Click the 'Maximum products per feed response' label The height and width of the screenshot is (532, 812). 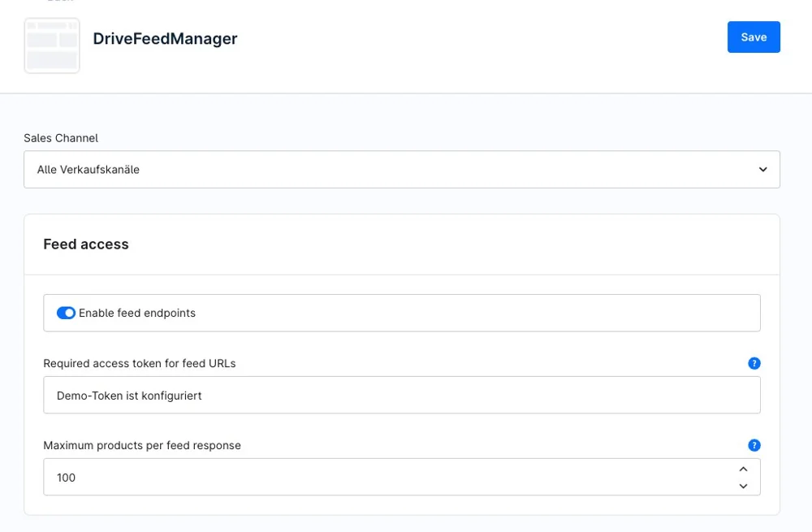[142, 445]
